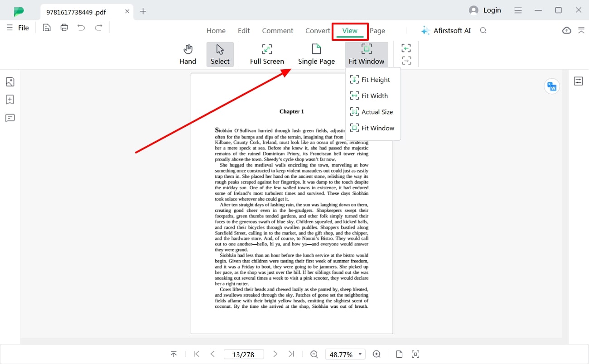589x364 pixels.
Task: Open the comments panel icon
Action: (10, 118)
